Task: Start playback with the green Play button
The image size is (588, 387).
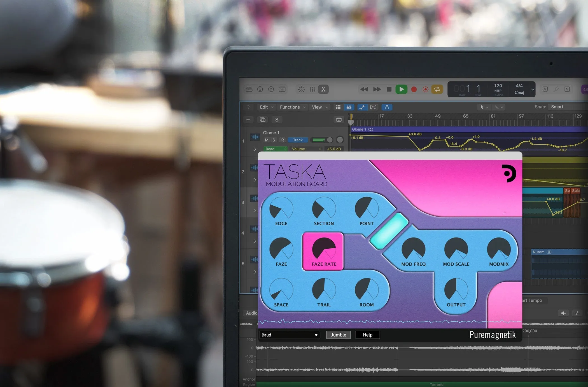Action: pos(401,89)
